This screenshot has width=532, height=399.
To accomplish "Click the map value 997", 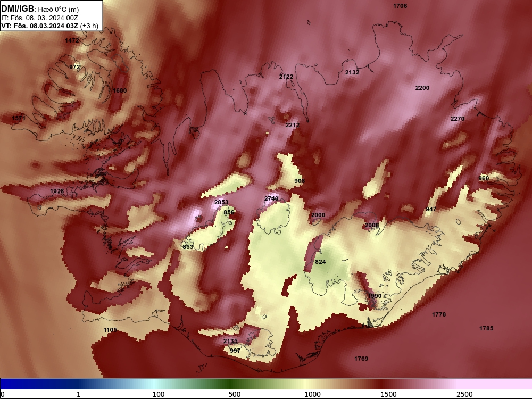I will tap(235, 351).
